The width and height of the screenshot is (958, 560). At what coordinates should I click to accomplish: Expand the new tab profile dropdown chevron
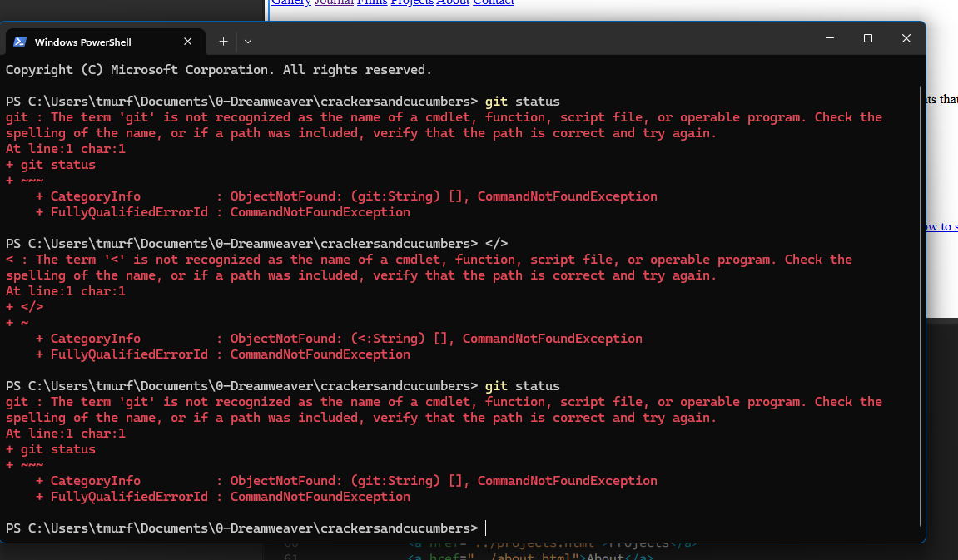click(247, 42)
